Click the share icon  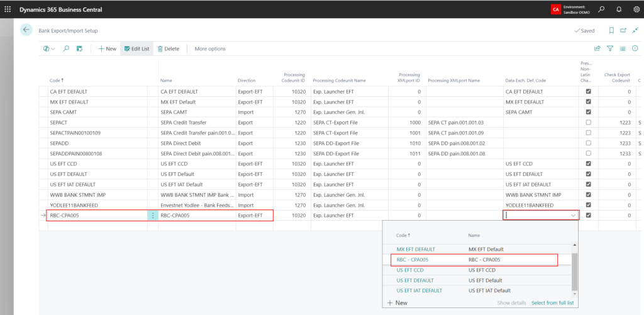597,48
